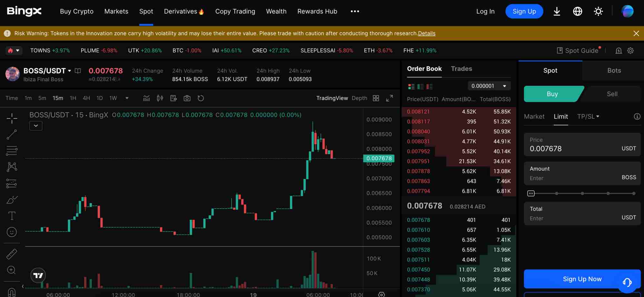644x297 pixels.
Task: Select the text annotation tool
Action: pyautogui.click(x=12, y=215)
